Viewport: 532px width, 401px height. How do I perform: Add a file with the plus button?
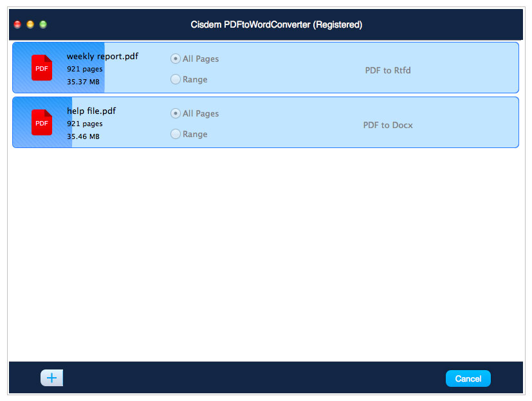(51, 378)
